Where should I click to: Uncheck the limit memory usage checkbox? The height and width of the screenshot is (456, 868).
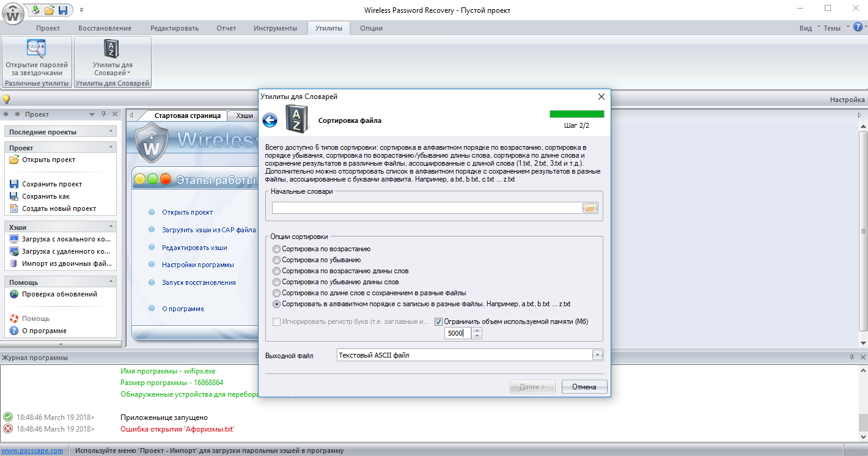[439, 322]
